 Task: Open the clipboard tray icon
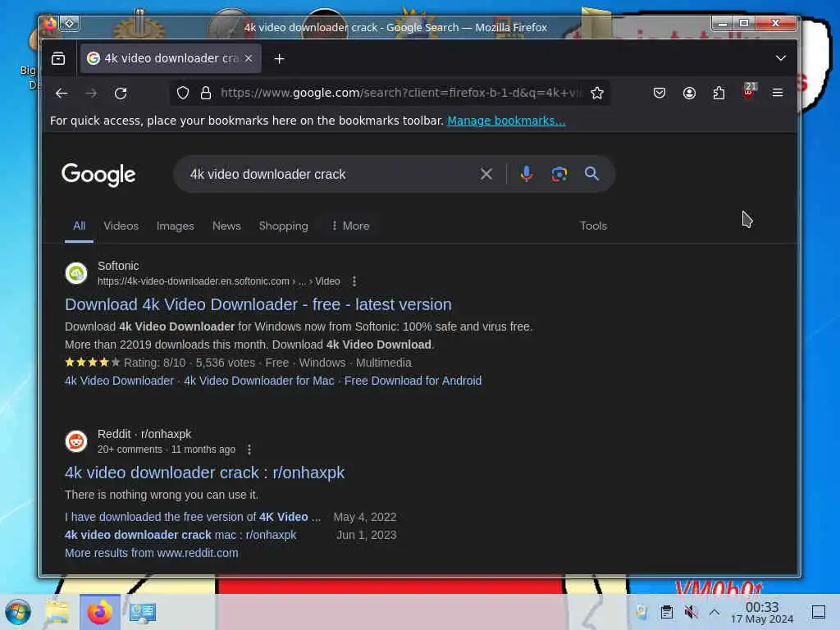pos(666,612)
